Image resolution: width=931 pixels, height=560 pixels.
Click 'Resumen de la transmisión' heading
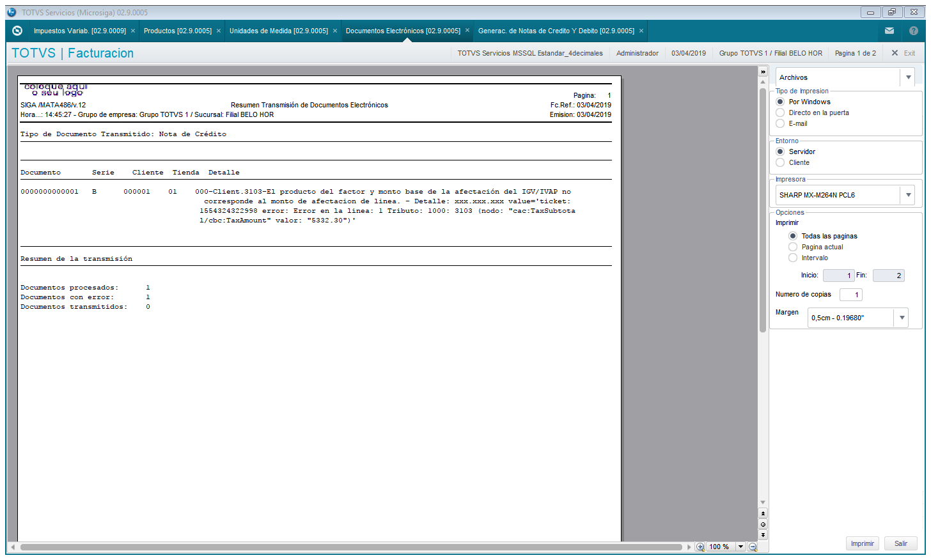[76, 259]
